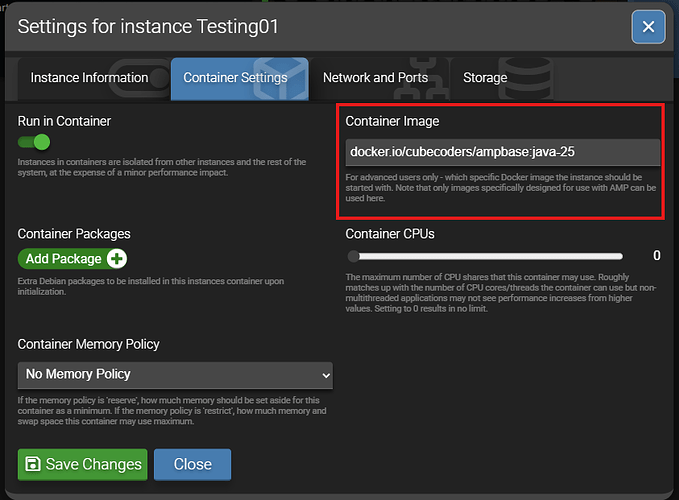Click the Container CPUs slider handle
This screenshot has height=500, width=679.
click(x=353, y=256)
